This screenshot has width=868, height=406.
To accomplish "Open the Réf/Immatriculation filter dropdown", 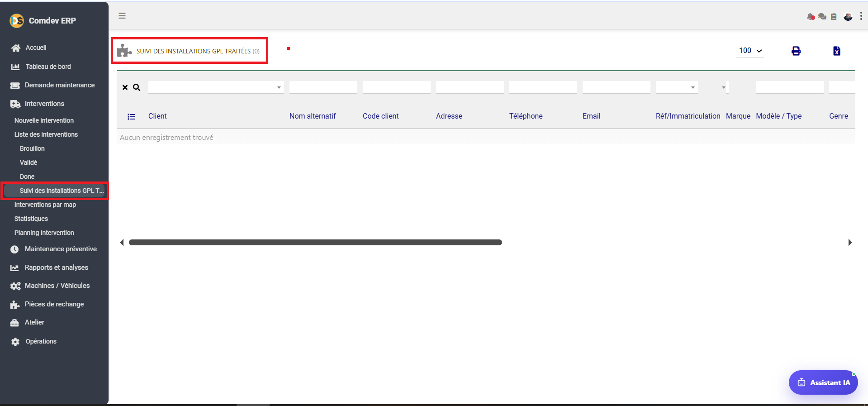I will pos(677,87).
